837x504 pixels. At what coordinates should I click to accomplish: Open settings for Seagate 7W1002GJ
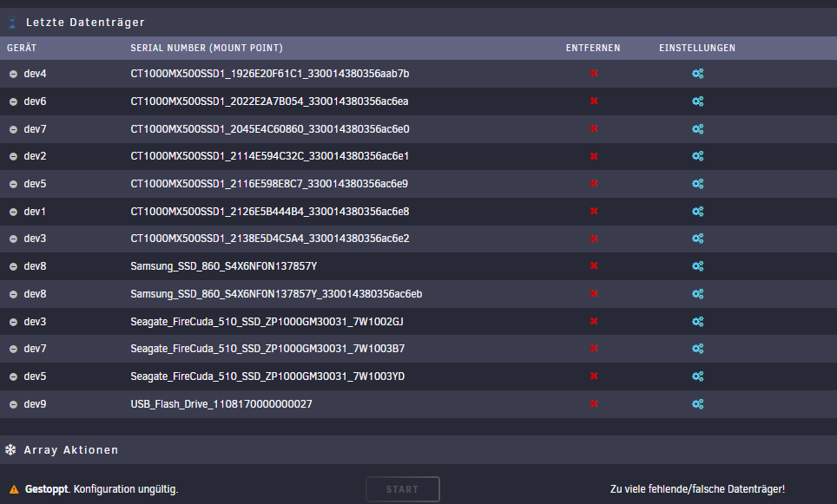click(x=698, y=322)
